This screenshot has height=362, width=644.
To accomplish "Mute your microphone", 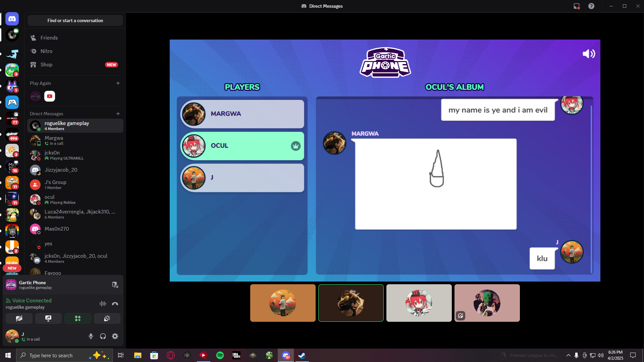I will 91,336.
